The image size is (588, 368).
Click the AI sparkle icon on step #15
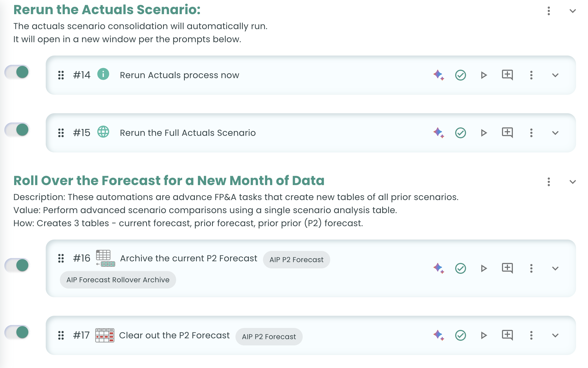(439, 133)
